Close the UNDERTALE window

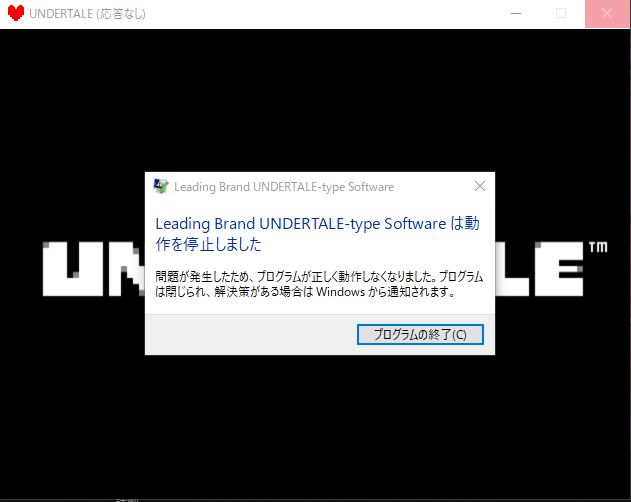607,13
